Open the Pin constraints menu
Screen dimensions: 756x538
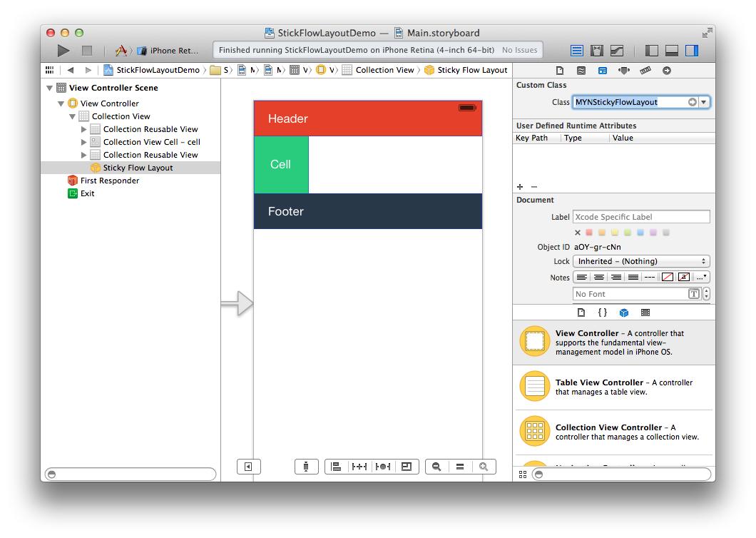(x=359, y=467)
